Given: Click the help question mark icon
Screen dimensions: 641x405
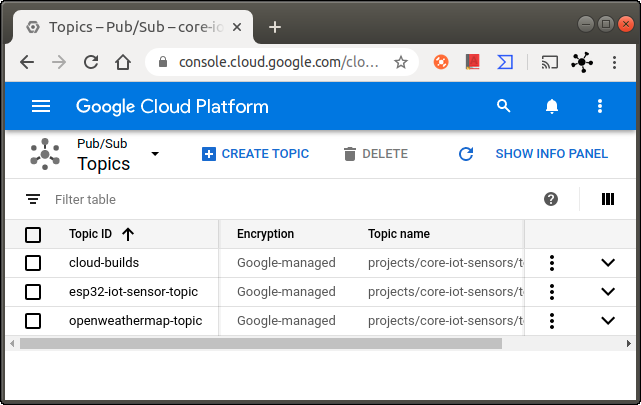Looking at the screenshot, I should click(551, 199).
